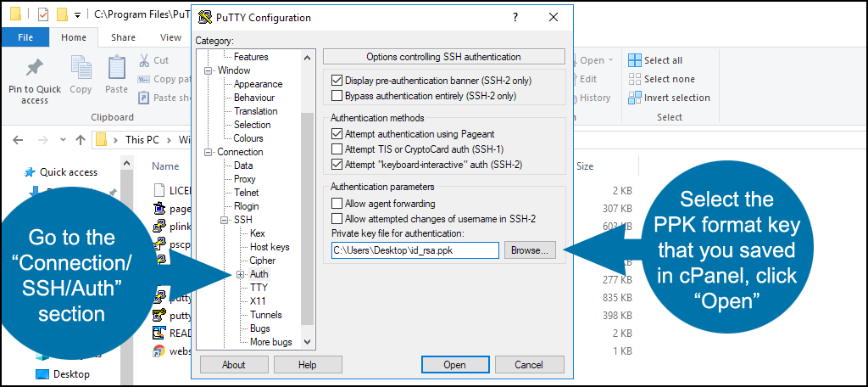Click the Copy icon in Explorer ribbon
This screenshot has width=868, height=387.
[x=81, y=67]
